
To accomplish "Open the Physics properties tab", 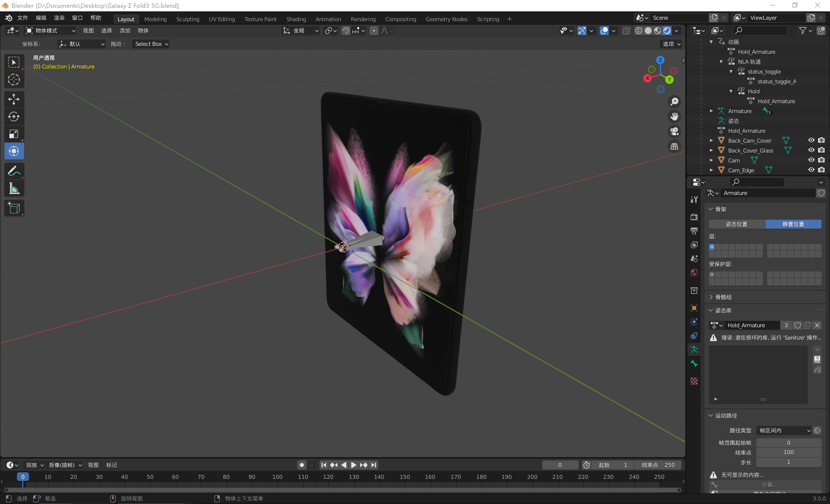I will coord(694,322).
